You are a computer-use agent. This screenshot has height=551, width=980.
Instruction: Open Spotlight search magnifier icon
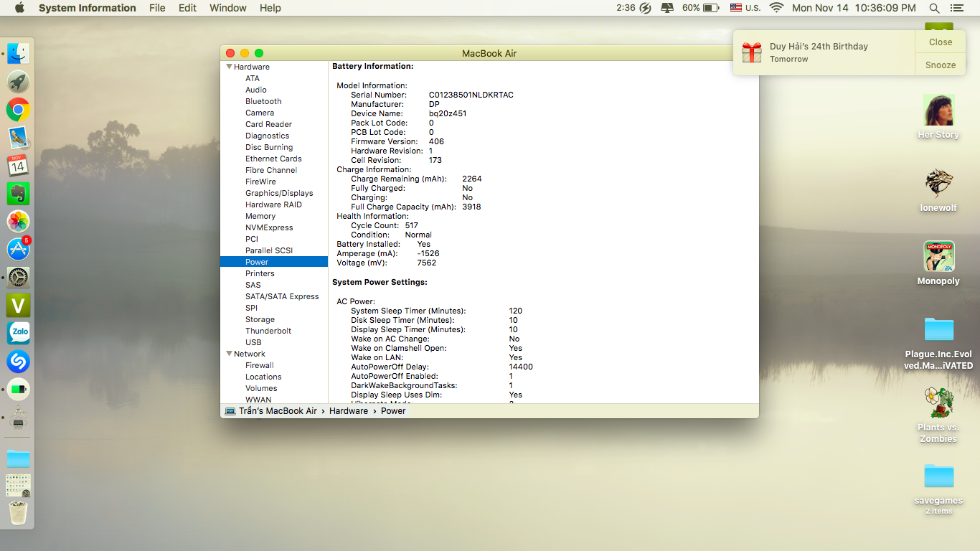[934, 8]
